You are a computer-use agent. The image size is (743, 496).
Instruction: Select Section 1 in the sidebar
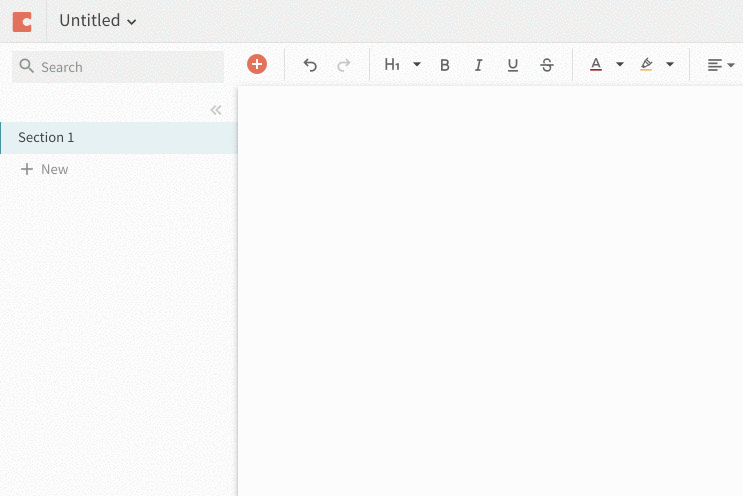(x=118, y=137)
